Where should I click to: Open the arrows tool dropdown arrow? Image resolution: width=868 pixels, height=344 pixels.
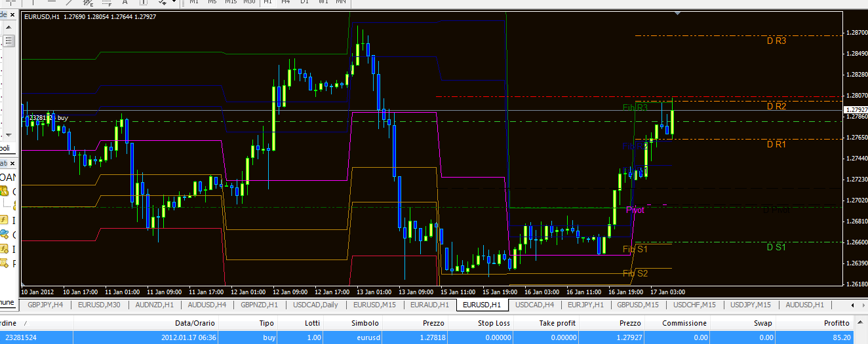pyautogui.click(x=174, y=2)
